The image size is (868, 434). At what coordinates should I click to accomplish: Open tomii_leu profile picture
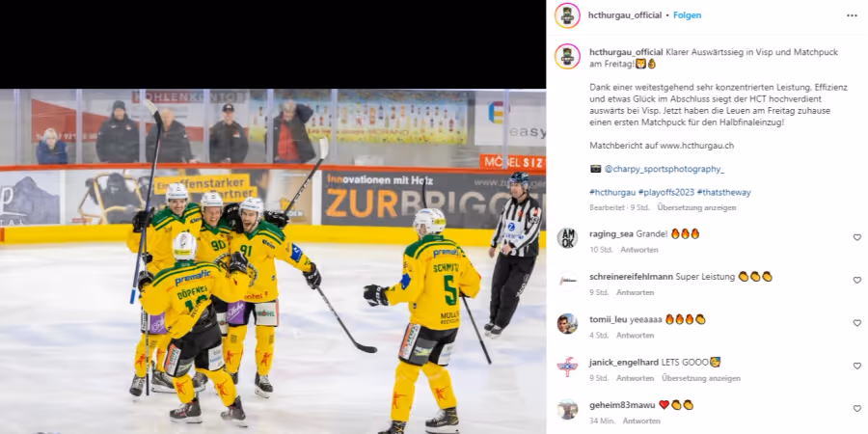tap(567, 323)
